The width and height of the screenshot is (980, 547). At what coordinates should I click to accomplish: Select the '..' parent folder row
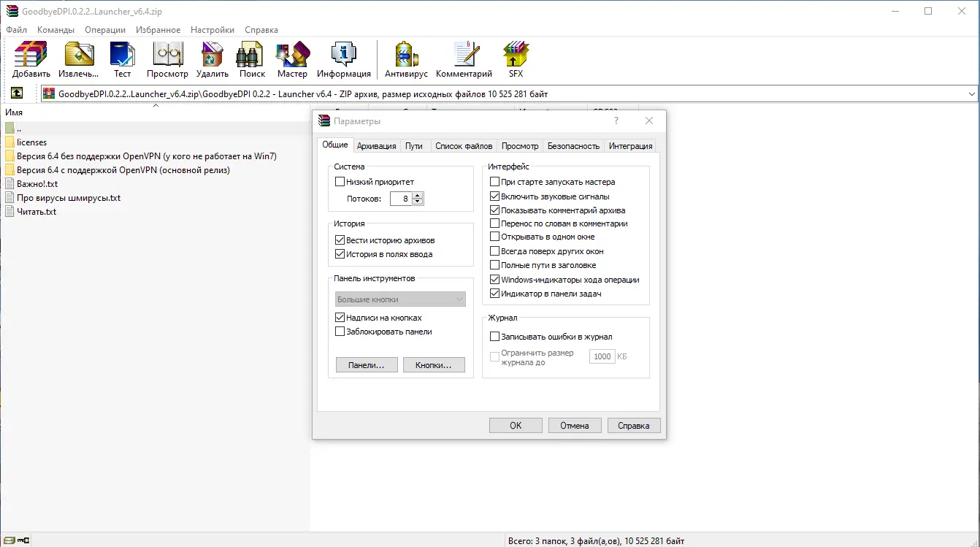[x=155, y=129]
